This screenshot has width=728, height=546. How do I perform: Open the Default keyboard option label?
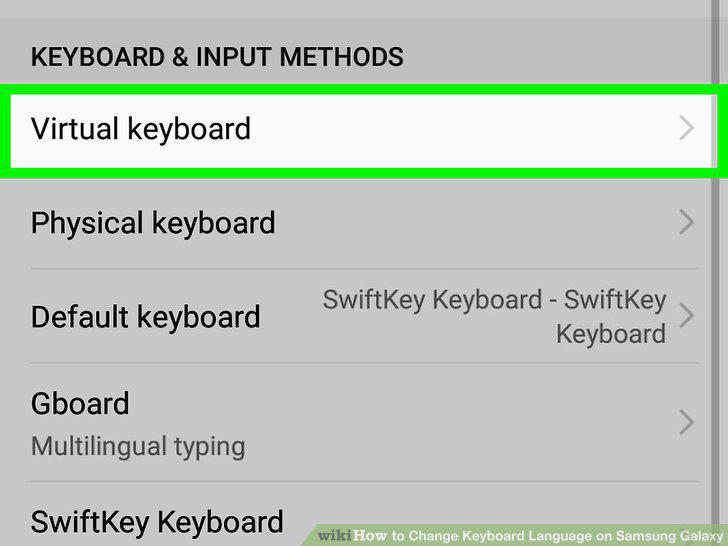point(145,317)
